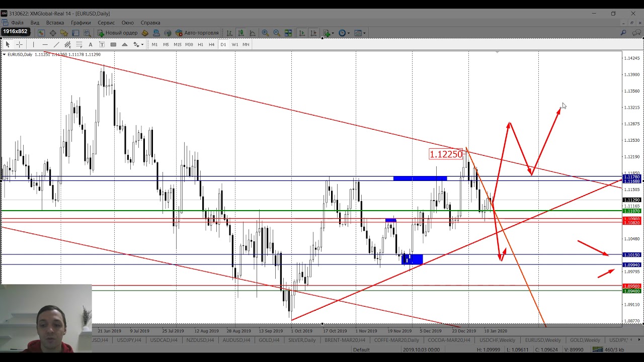
Task: Open the MetaEditor book icon
Action: click(x=145, y=33)
